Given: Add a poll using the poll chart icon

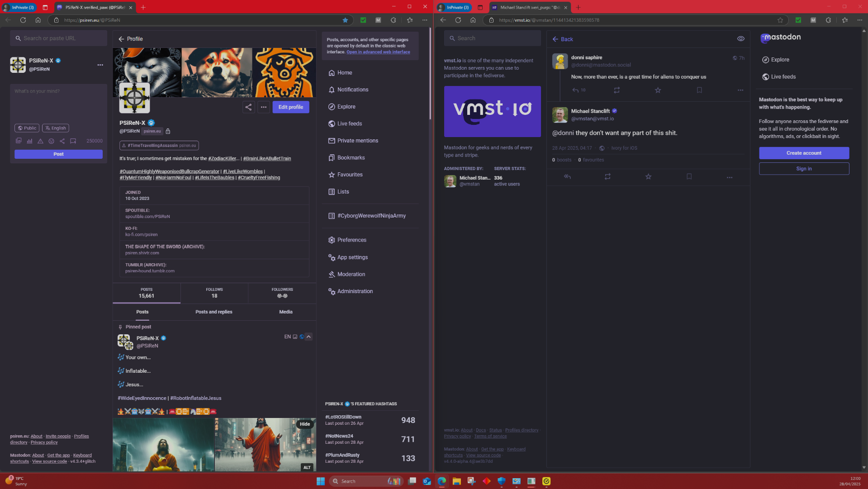Looking at the screenshot, I should coord(29,141).
